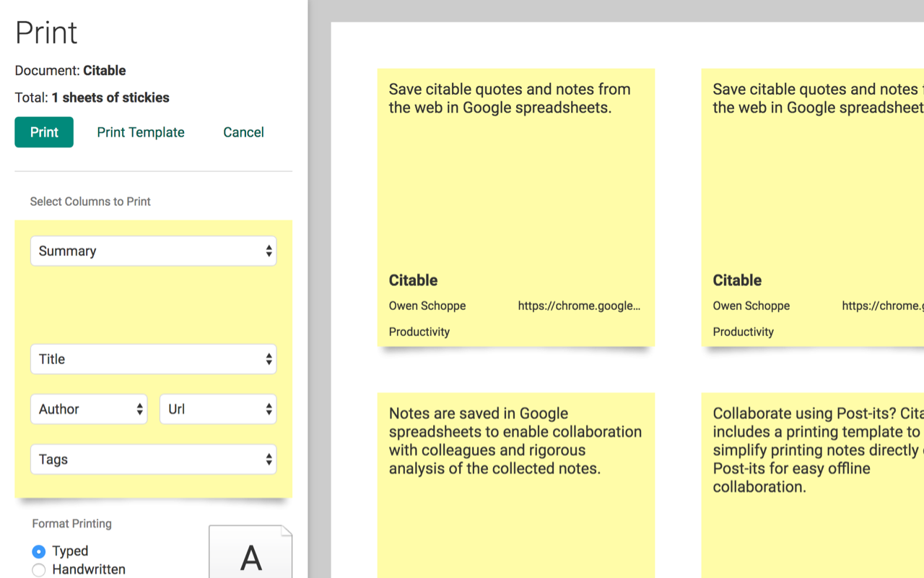This screenshot has width=924, height=578.
Task: Click the 'Print' heading
Action: pos(46,33)
